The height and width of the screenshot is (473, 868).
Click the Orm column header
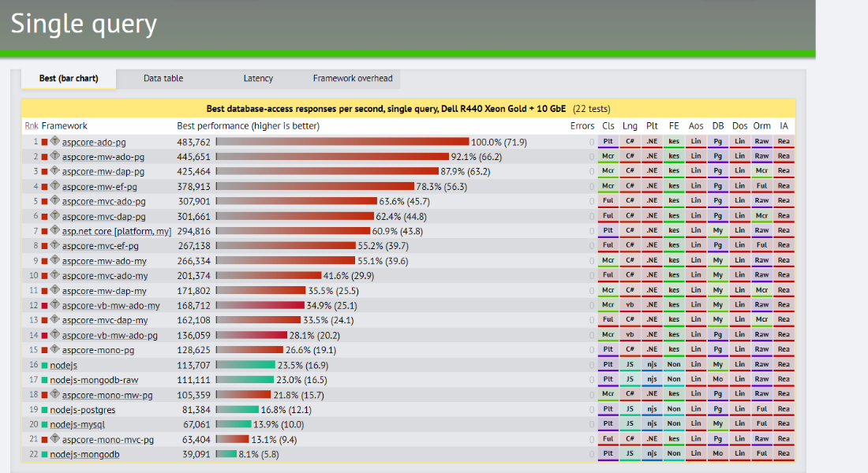click(761, 126)
